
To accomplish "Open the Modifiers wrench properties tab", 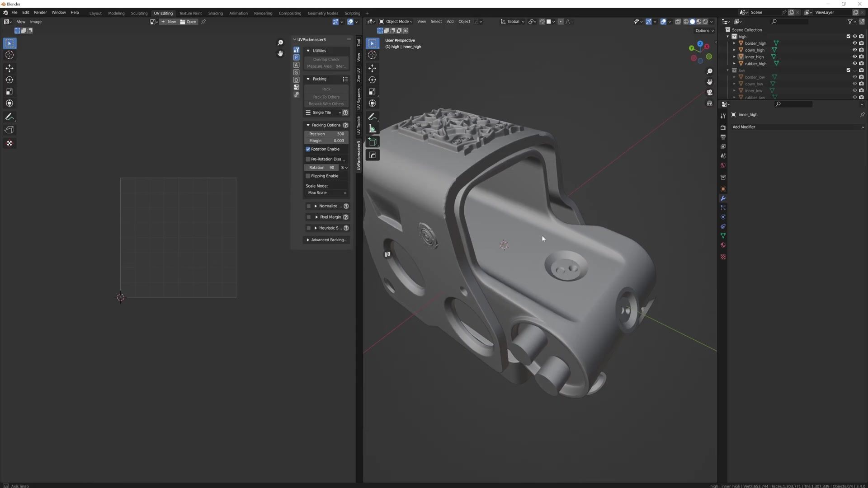I will tap(723, 198).
